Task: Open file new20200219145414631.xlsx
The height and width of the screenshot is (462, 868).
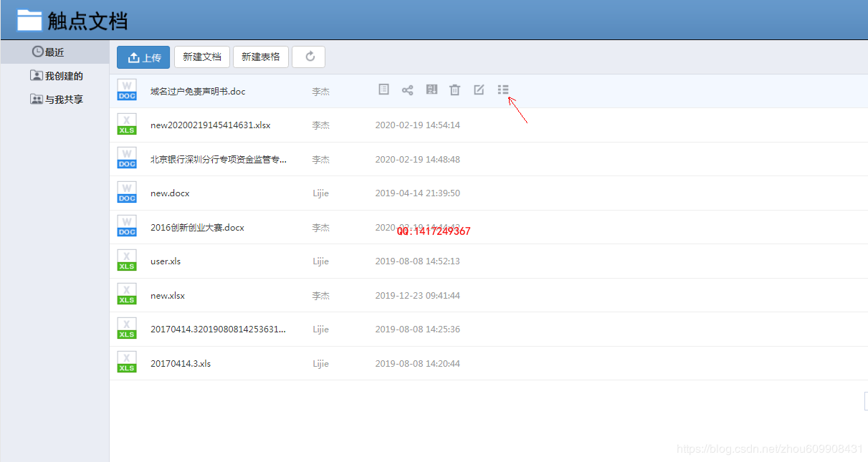Action: (x=210, y=125)
